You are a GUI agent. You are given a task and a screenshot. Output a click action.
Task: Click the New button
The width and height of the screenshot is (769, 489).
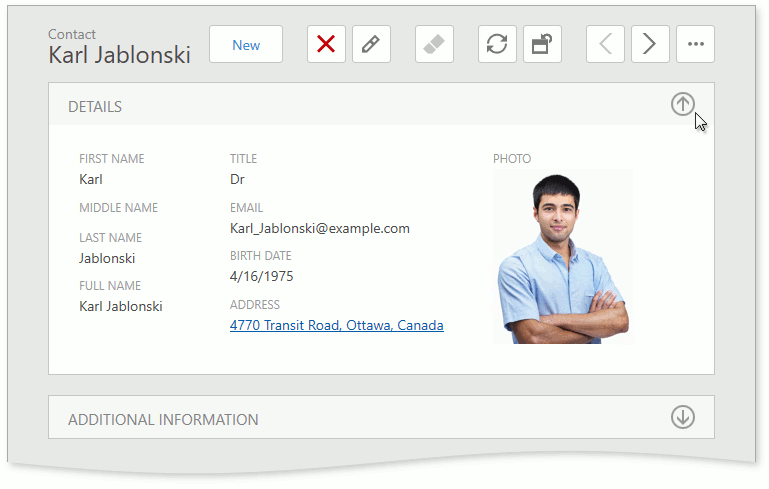(246, 45)
